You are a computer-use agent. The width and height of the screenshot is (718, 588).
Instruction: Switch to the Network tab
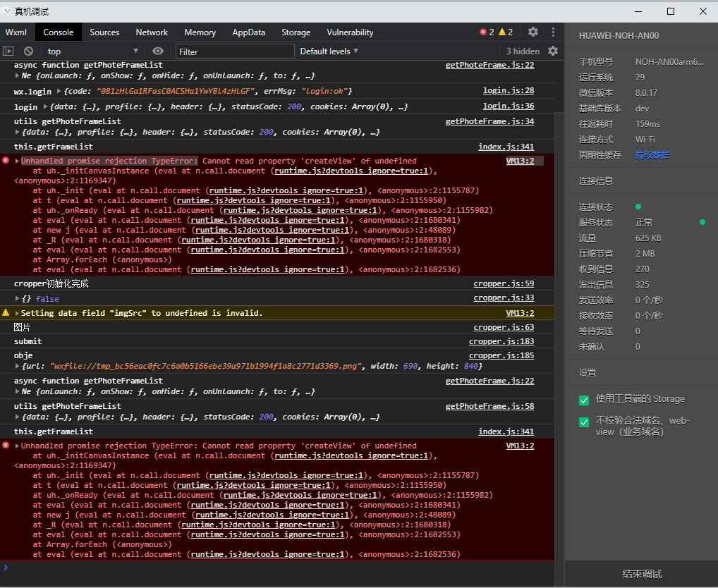pyautogui.click(x=152, y=32)
